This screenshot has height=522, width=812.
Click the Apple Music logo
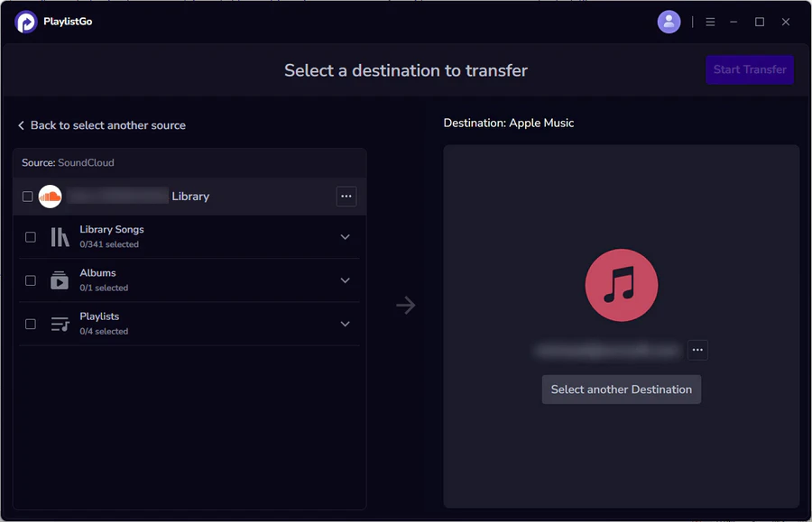(x=622, y=285)
